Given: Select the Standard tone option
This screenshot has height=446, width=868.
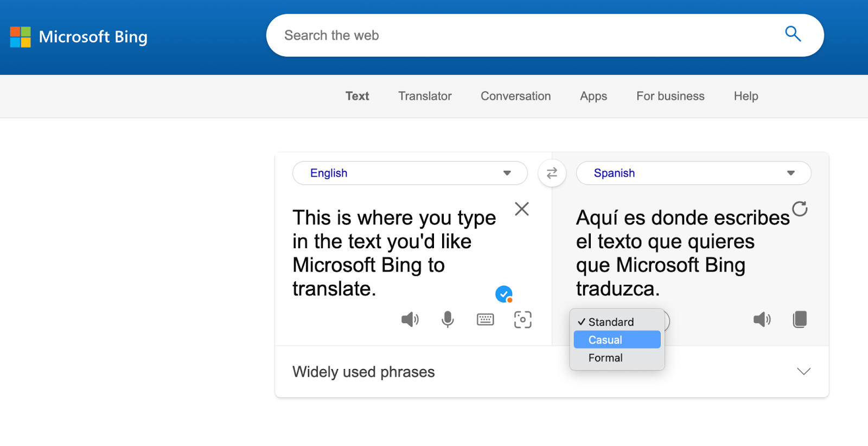Looking at the screenshot, I should tap(617, 322).
